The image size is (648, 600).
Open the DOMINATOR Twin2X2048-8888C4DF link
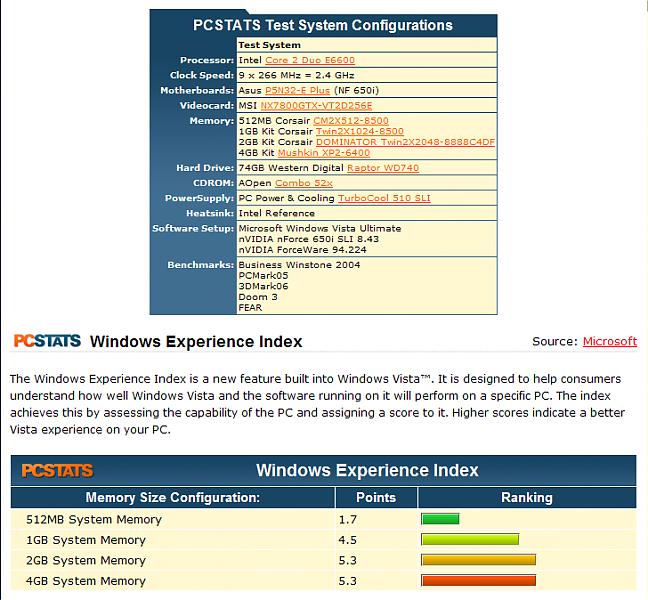pyautogui.click(x=405, y=142)
